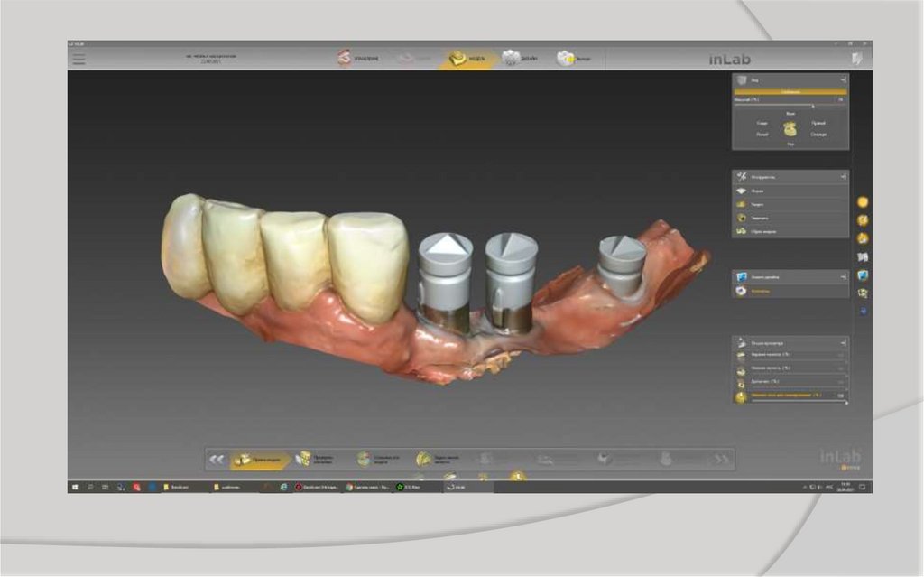Click the view cube icon in View panel
924x577 pixels.
coord(790,129)
